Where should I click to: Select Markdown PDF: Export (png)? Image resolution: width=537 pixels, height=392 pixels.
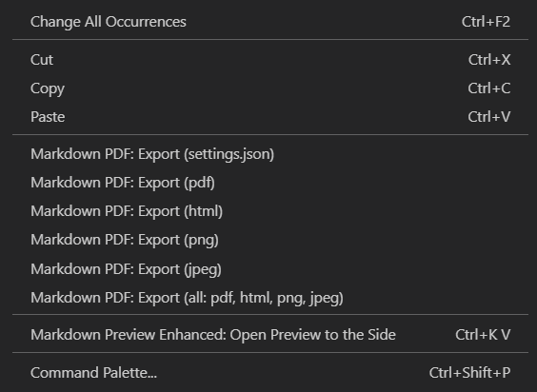pos(270,240)
